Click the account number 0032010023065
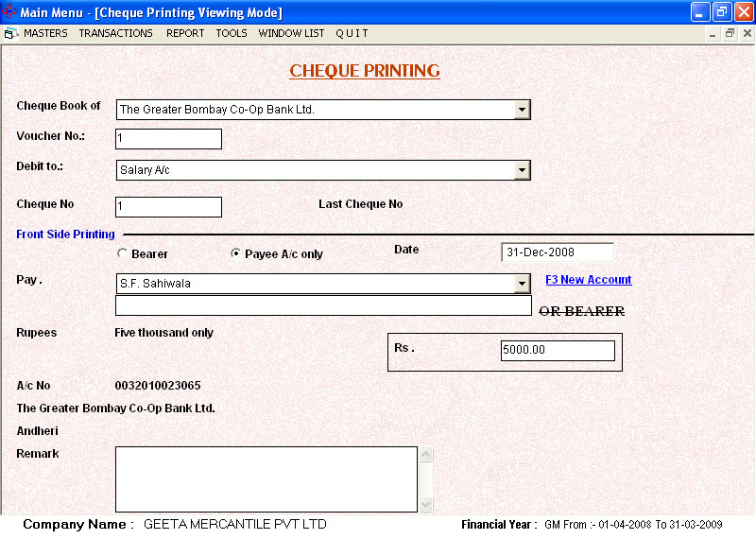This screenshot has width=756, height=539. coord(158,386)
